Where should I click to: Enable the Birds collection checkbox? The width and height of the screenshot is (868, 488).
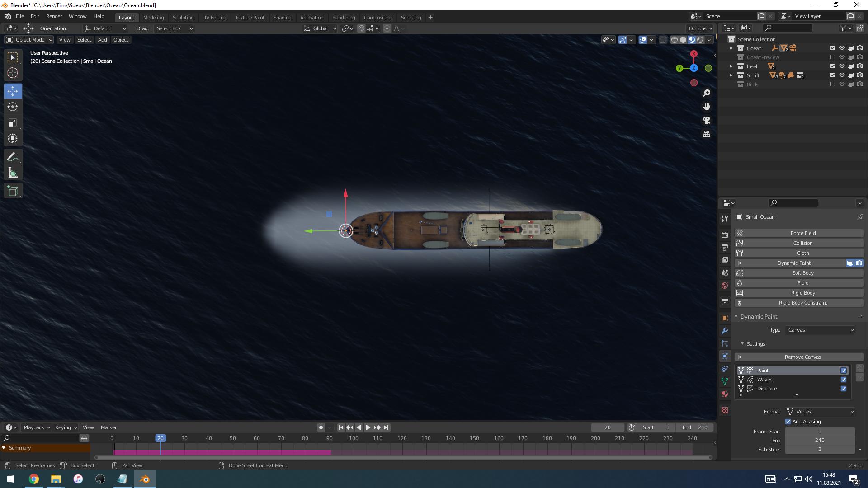click(833, 84)
